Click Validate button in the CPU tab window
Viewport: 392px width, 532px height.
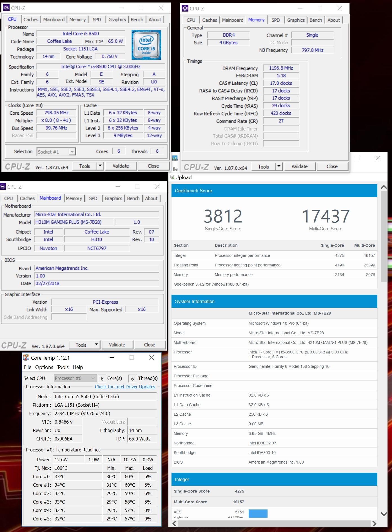point(121,166)
